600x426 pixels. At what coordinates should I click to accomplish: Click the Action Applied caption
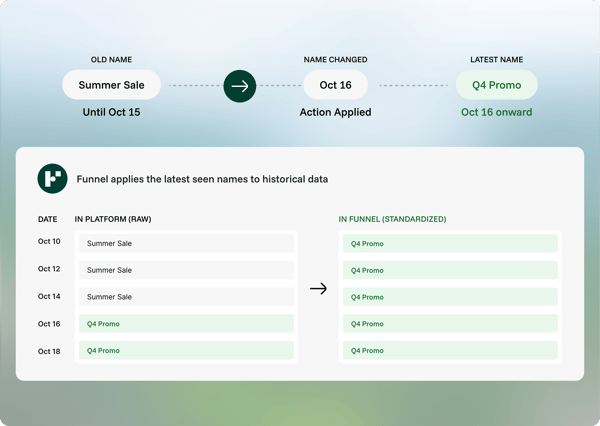(x=336, y=112)
